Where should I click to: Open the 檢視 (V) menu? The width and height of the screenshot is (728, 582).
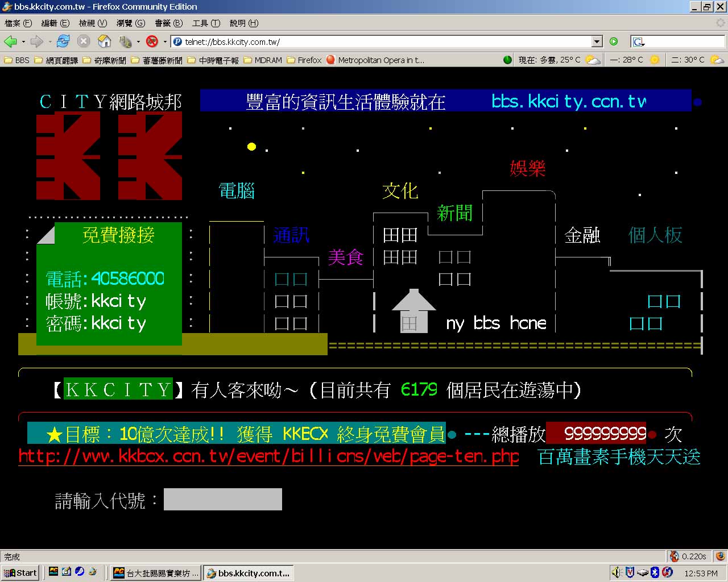[x=93, y=23]
